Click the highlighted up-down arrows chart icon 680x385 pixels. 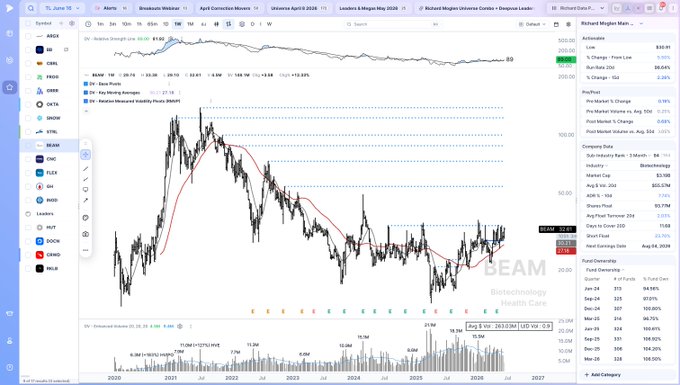[229, 24]
